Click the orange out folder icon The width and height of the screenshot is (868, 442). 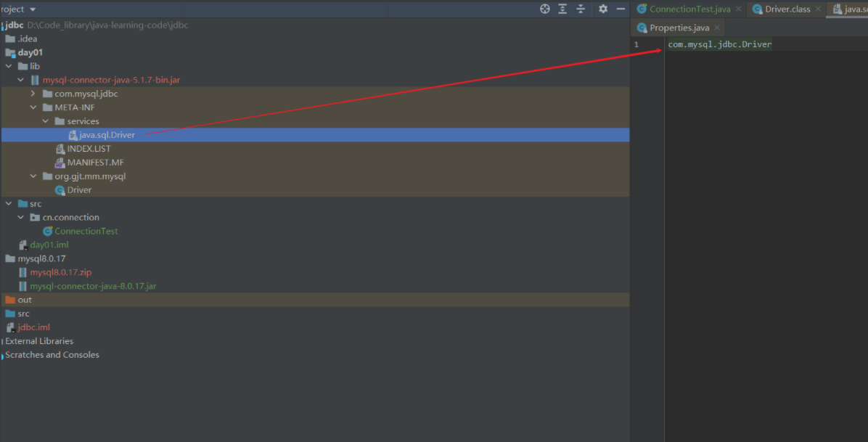click(x=10, y=300)
